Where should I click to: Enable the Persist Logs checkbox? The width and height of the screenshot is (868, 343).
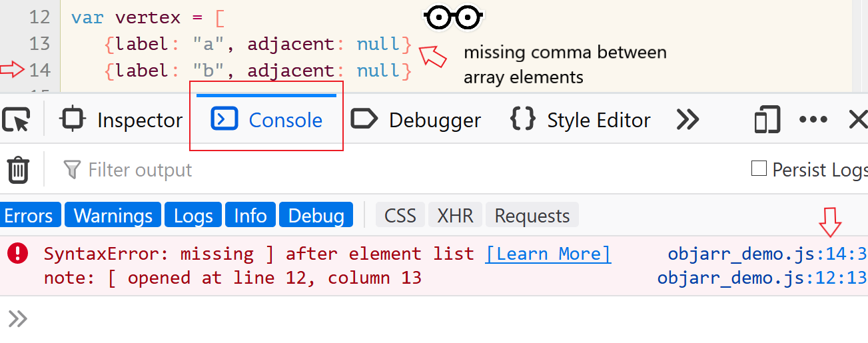(x=759, y=169)
